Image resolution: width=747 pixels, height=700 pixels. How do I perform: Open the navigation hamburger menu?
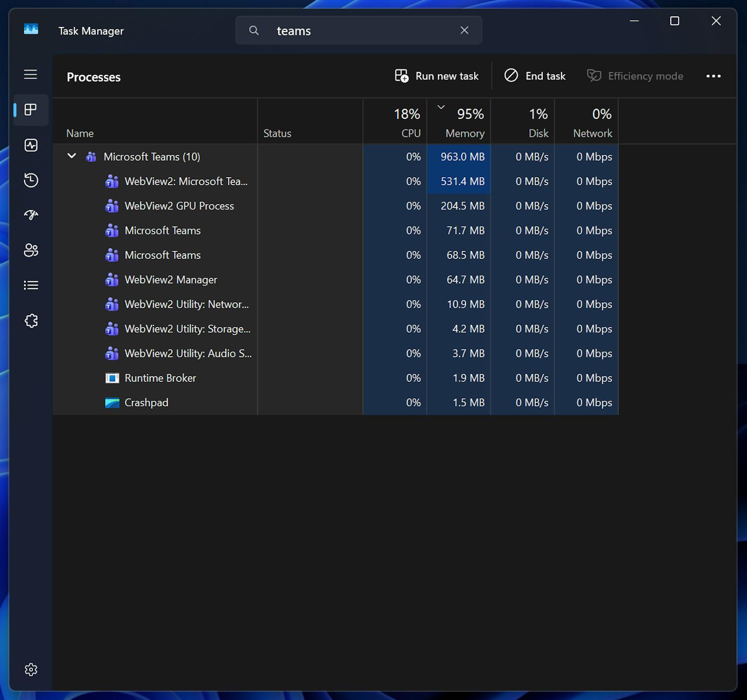pos(30,74)
